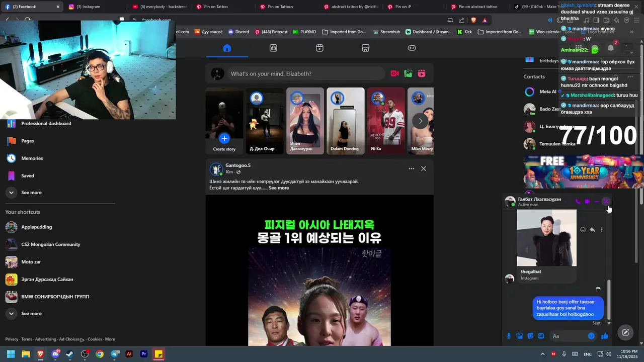The width and height of the screenshot is (644, 362).
Task: Open the Reels/insights chart icon in top nav
Action: click(273, 48)
